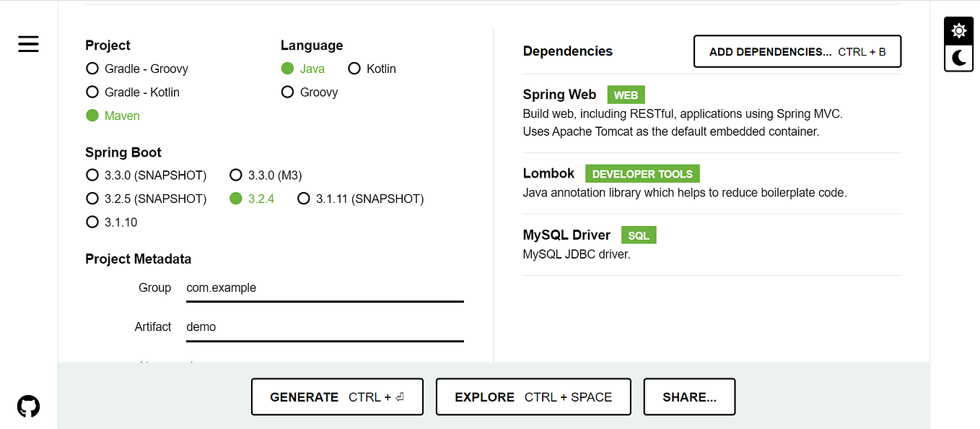Edit the Group field
This screenshot has height=429, width=980.
click(x=325, y=287)
